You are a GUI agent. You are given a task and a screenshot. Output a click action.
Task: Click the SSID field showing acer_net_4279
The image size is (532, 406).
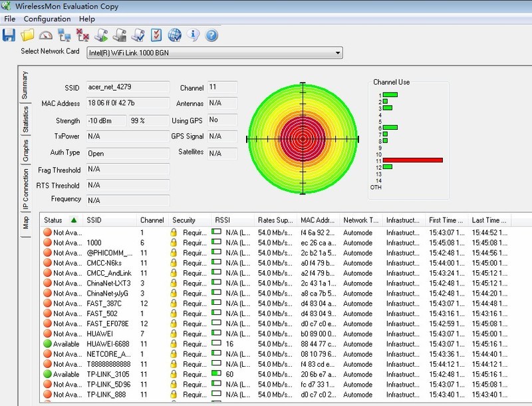pyautogui.click(x=128, y=88)
